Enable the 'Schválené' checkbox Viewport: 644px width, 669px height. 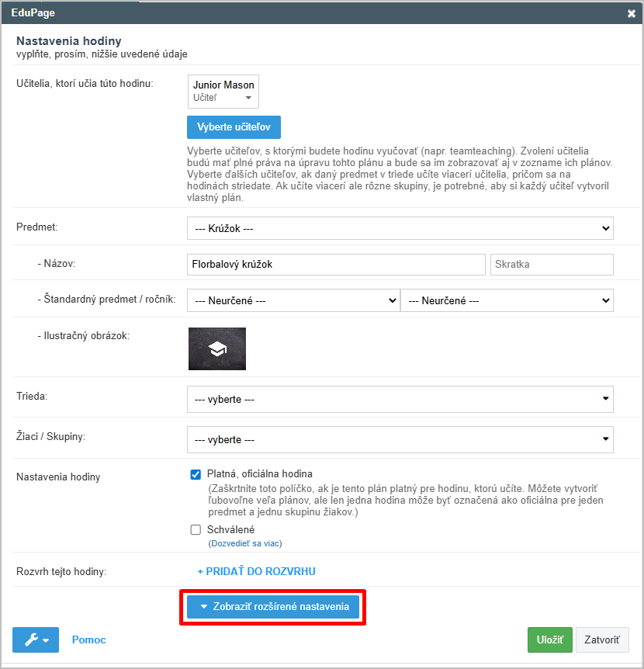196,530
